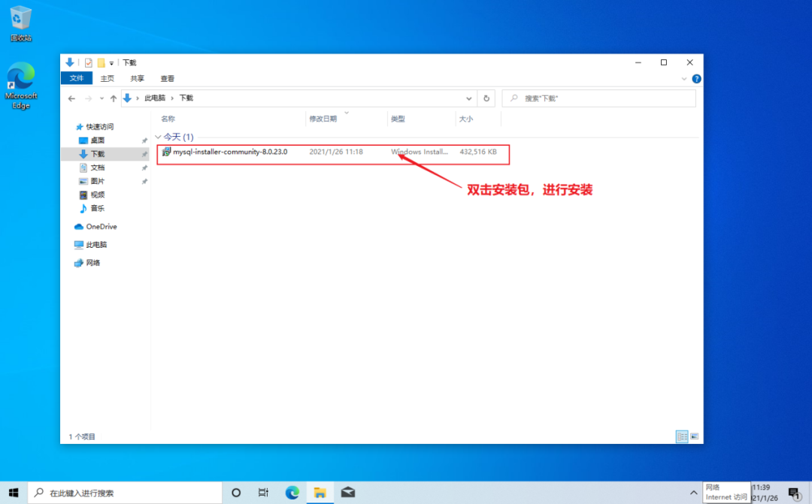Click the pin icon beside 文档

(144, 167)
